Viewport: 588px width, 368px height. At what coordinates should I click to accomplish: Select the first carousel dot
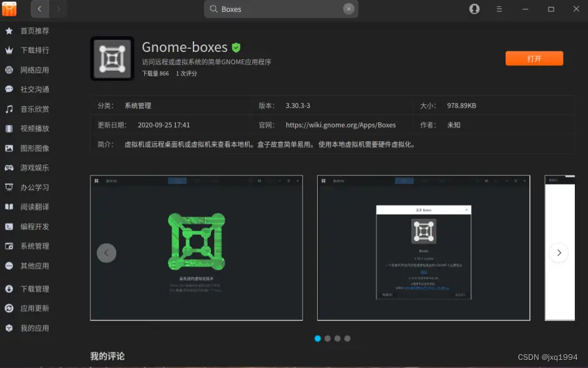coord(318,339)
